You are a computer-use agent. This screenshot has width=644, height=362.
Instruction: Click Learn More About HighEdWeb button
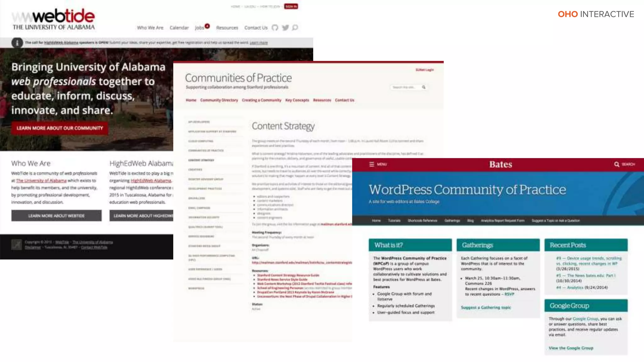142,216
